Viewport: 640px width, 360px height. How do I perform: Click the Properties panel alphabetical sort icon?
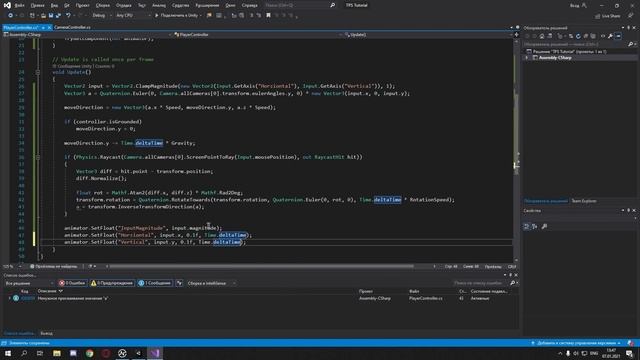coord(535,227)
